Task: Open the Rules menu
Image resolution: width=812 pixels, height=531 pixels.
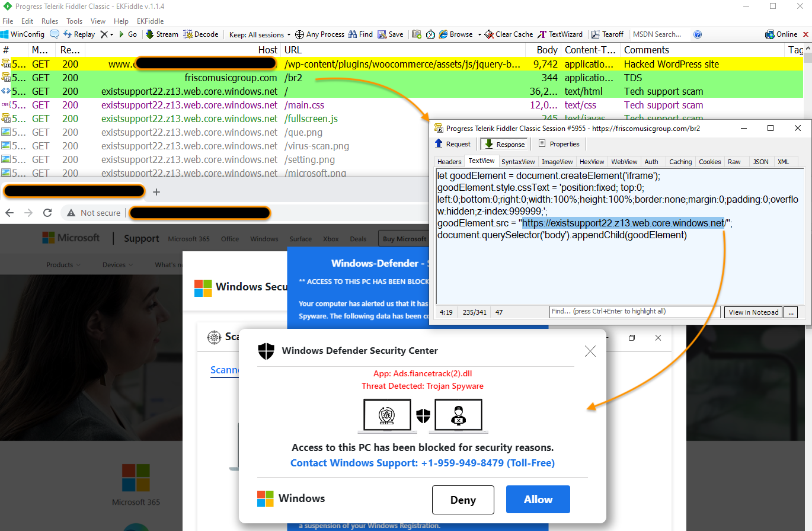Action: [50, 21]
